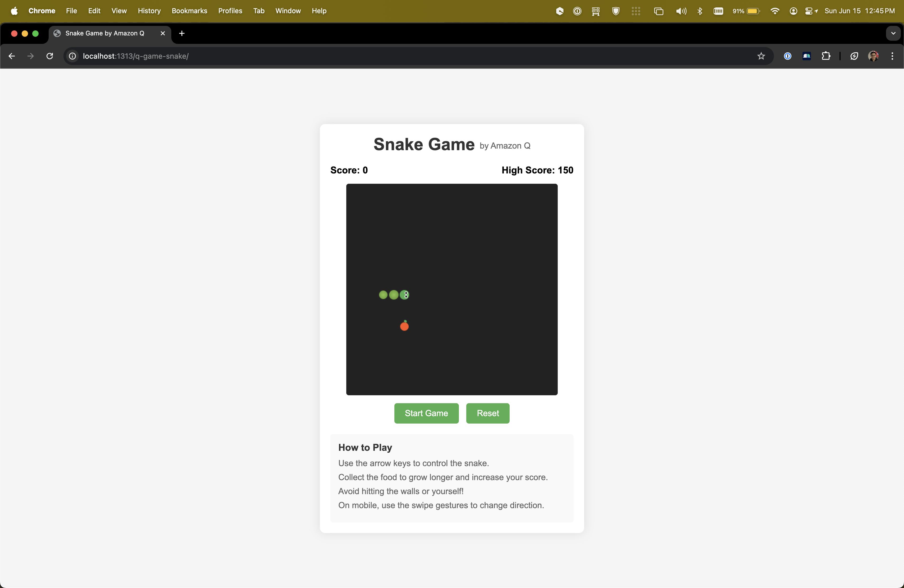Open the Bluetooth menu in menu bar
The image size is (904, 588).
coord(700,11)
